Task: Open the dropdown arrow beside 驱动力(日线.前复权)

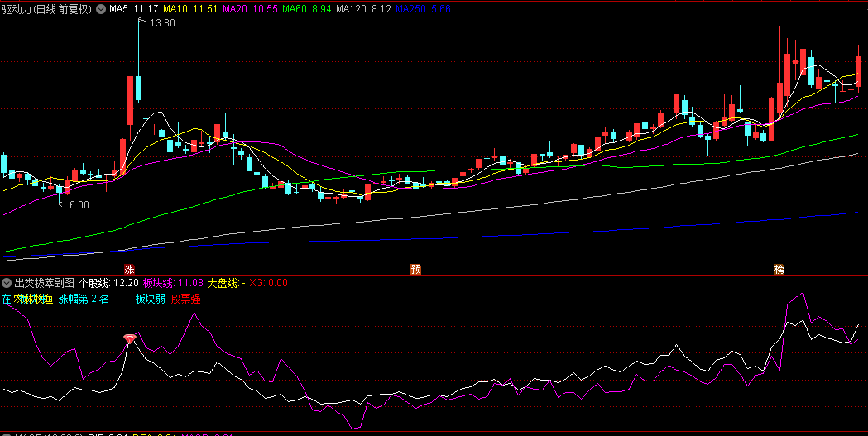Action: 101,9
